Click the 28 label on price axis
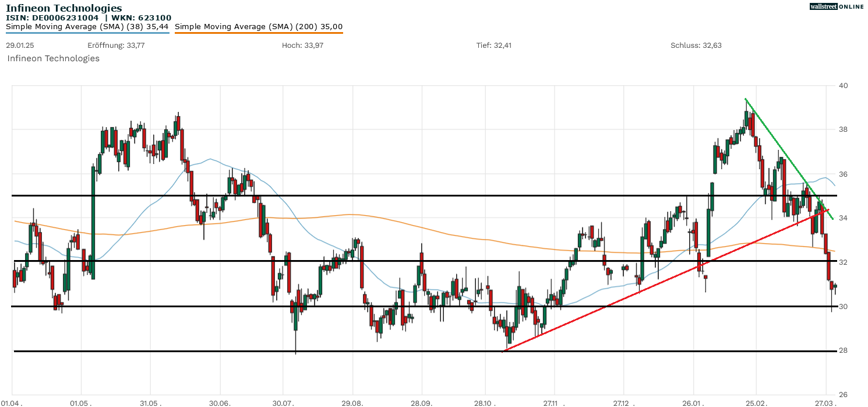This screenshot has height=407, width=868. [x=843, y=350]
